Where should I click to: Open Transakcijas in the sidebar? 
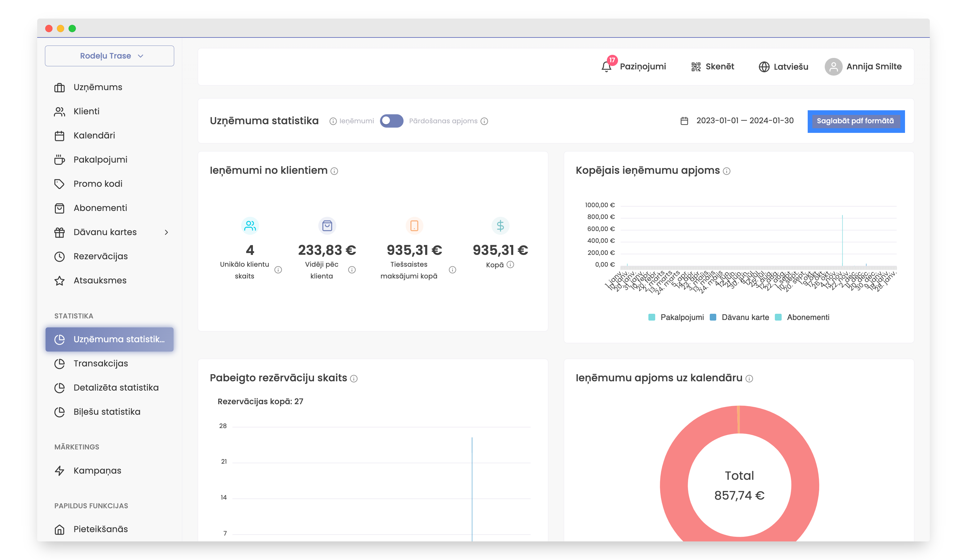coord(100,363)
